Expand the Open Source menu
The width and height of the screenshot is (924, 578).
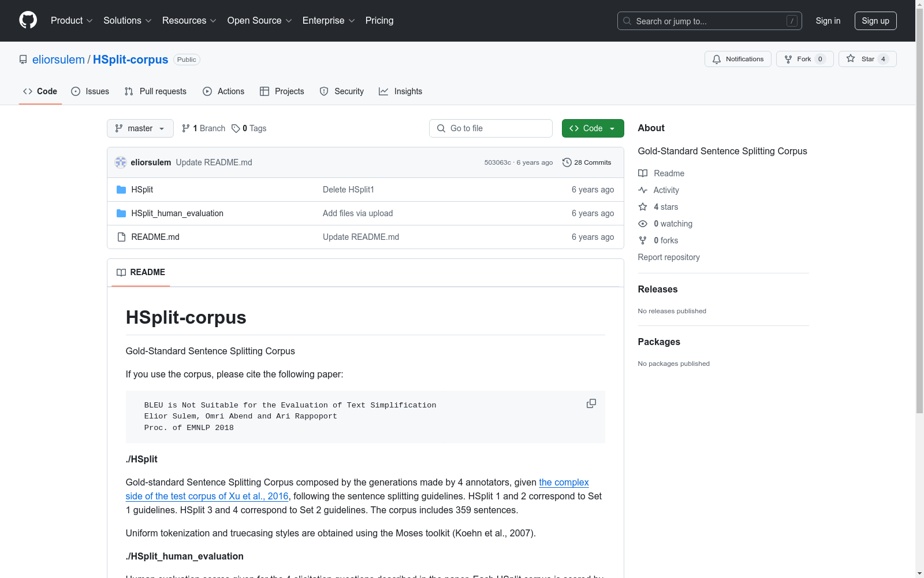click(x=260, y=21)
